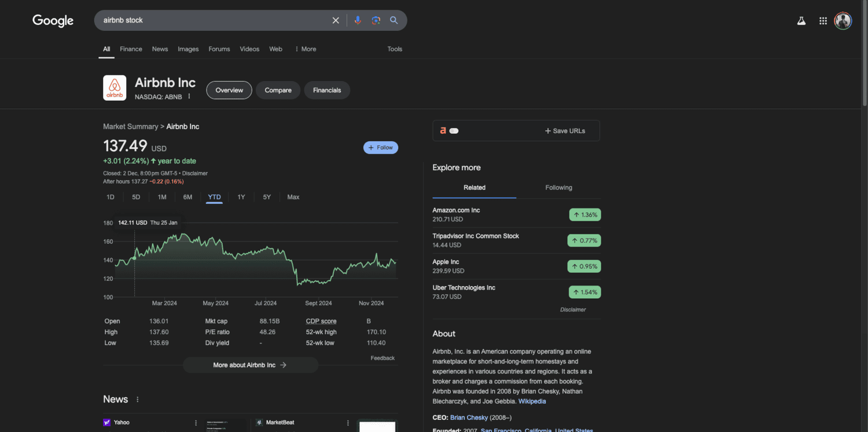Click the magnifier search button
This screenshot has height=432, width=868.
[394, 20]
